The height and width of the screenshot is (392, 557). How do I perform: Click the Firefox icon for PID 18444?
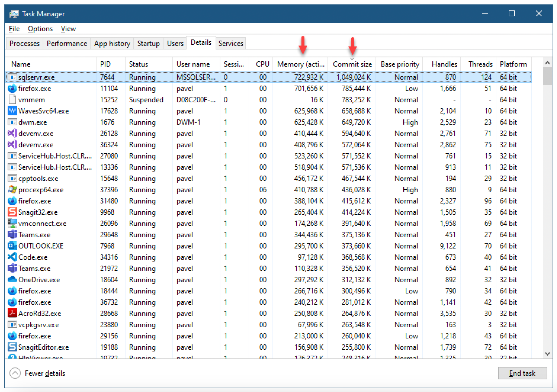pos(12,291)
